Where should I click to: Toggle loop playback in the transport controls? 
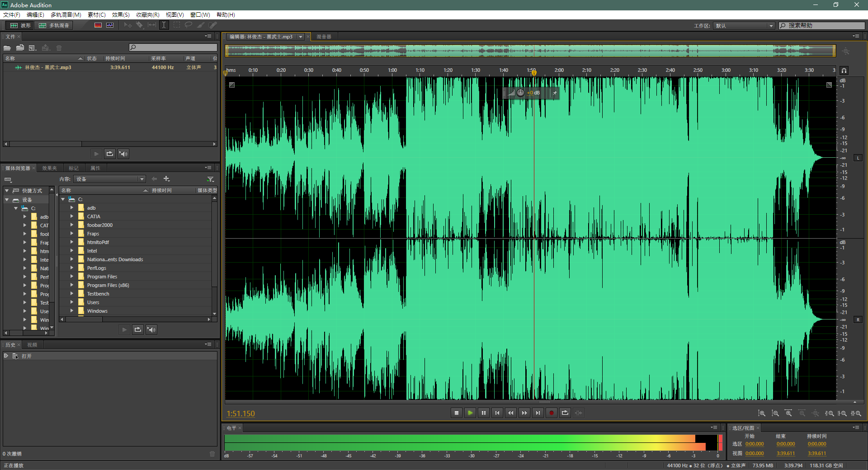[x=565, y=413]
